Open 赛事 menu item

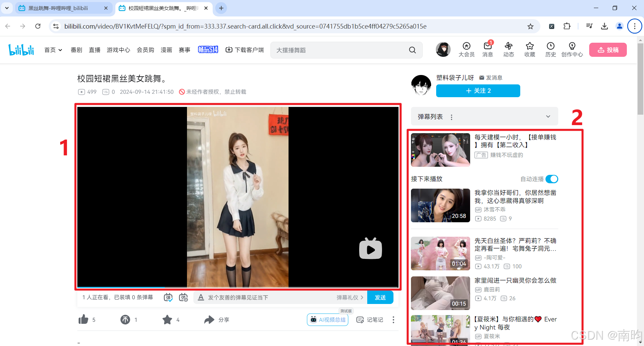[x=184, y=50]
